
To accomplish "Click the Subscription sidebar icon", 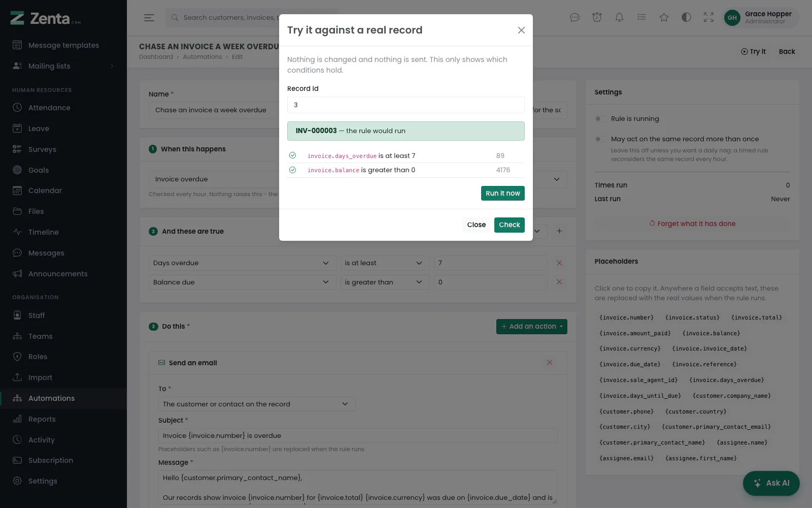I will point(17,460).
